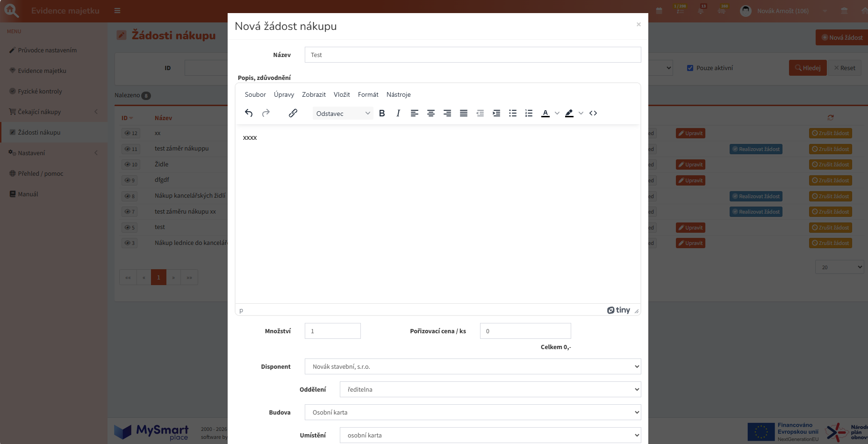The image size is (868, 444).
Task: Open the Disponent dropdown
Action: pyautogui.click(x=473, y=366)
